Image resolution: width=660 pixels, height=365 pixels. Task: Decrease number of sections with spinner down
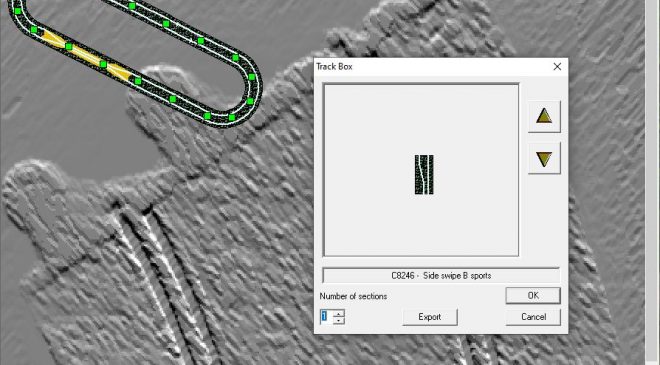pyautogui.click(x=339, y=320)
